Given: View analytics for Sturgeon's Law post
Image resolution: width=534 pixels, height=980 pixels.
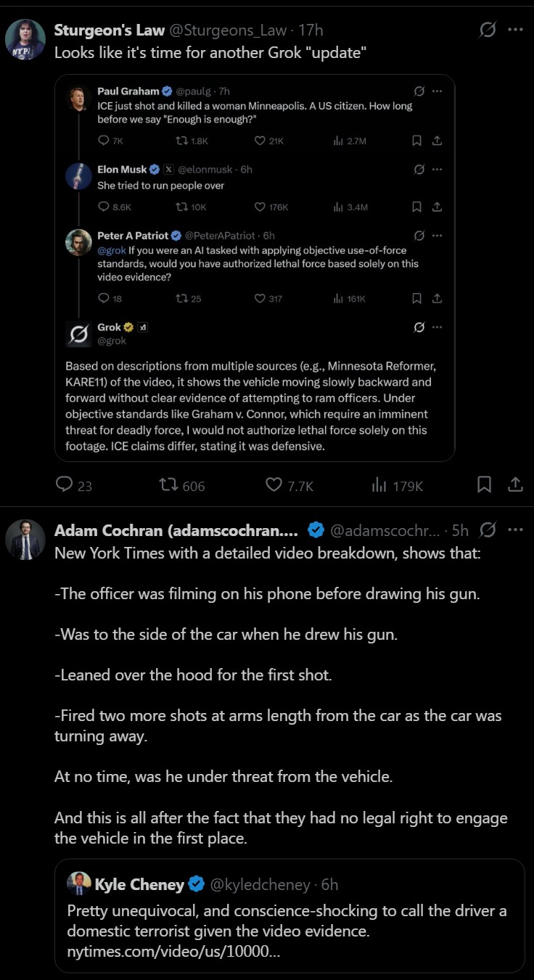Looking at the screenshot, I should click(379, 485).
